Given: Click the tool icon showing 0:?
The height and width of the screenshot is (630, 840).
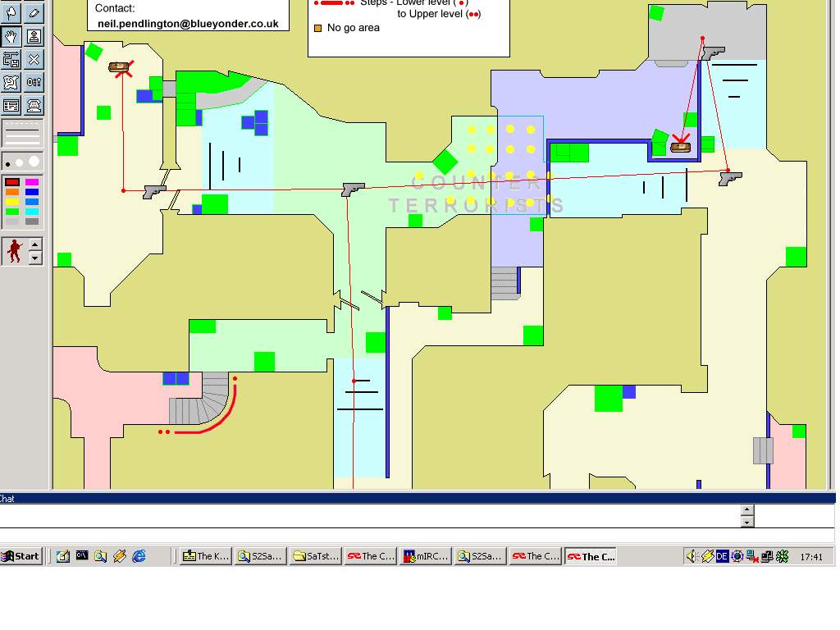Looking at the screenshot, I should [x=34, y=83].
